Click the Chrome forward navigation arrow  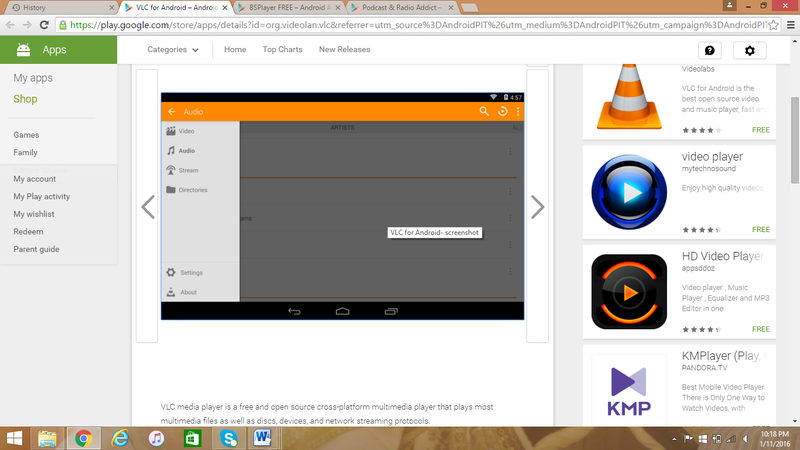(27, 24)
